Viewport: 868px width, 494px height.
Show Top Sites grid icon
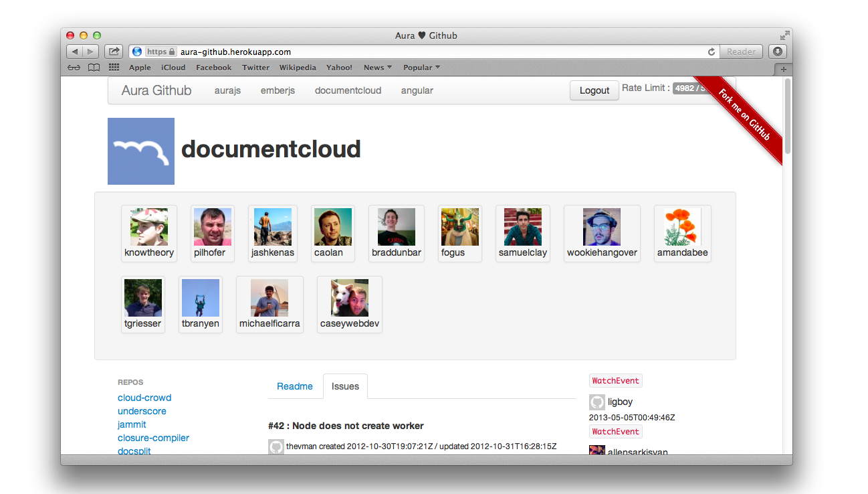click(x=114, y=68)
